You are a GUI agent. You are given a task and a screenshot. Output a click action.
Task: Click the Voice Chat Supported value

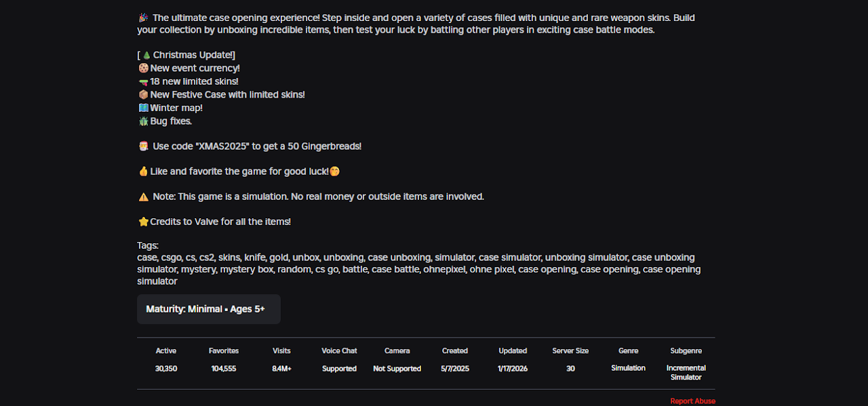pos(340,369)
